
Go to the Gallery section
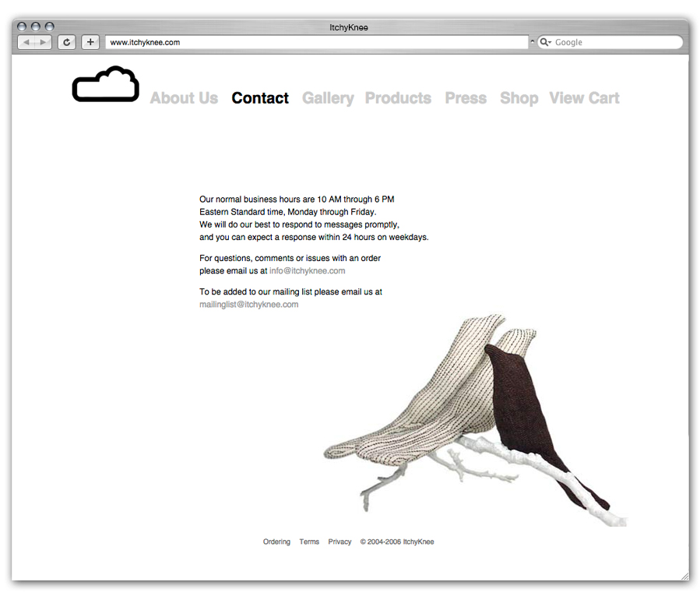tap(328, 98)
